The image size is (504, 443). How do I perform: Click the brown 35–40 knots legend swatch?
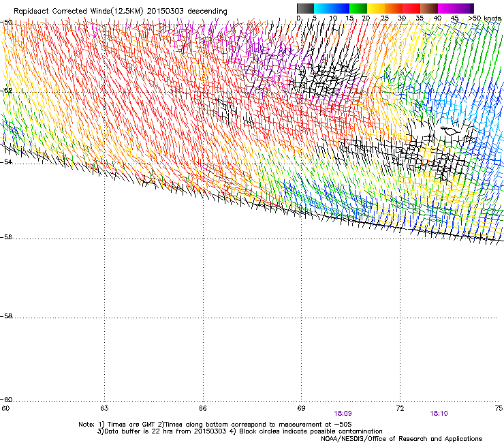click(429, 8)
